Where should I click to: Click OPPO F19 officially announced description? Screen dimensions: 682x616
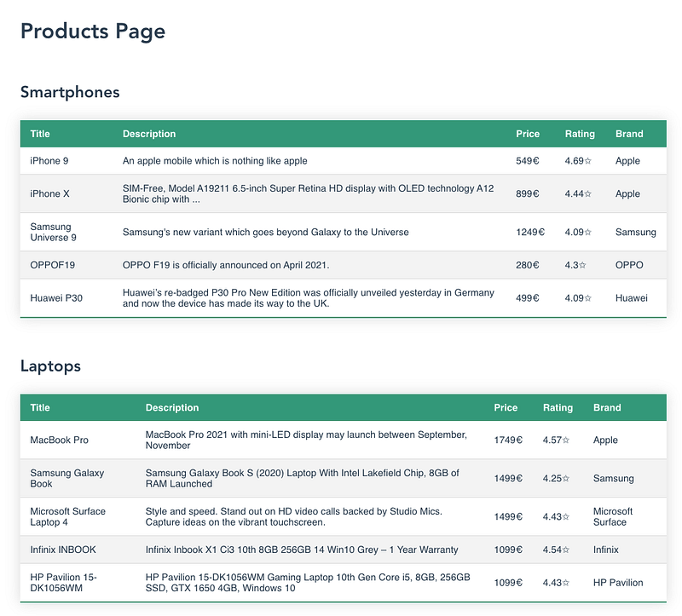(226, 265)
